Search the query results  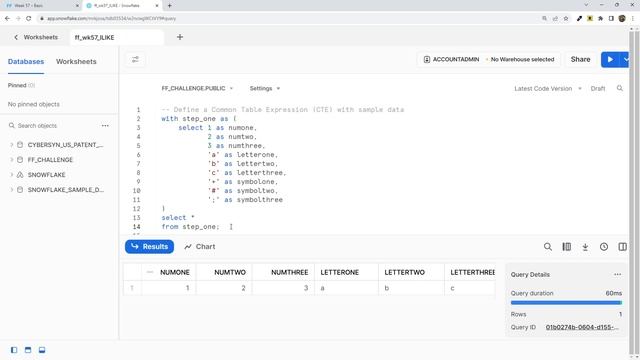(x=548, y=247)
